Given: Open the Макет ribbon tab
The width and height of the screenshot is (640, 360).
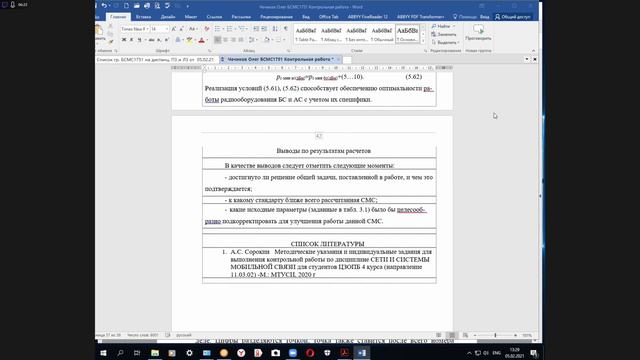Looking at the screenshot, I should point(191,17).
